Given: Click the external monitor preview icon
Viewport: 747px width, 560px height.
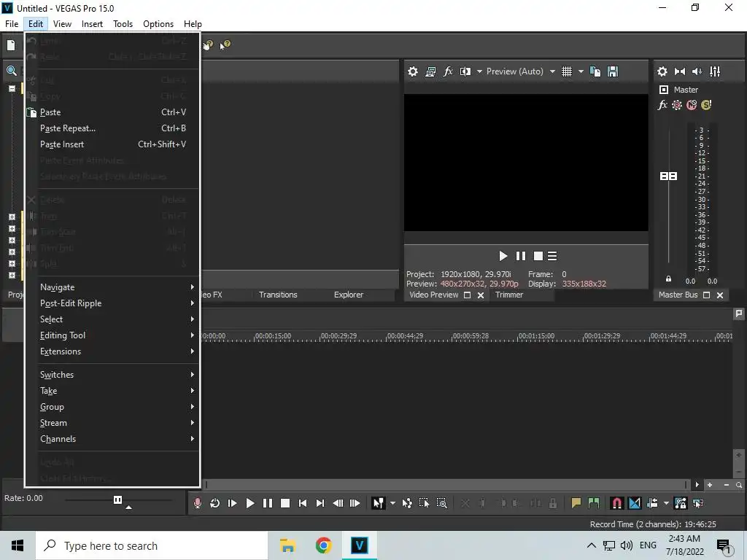Looking at the screenshot, I should point(430,71).
